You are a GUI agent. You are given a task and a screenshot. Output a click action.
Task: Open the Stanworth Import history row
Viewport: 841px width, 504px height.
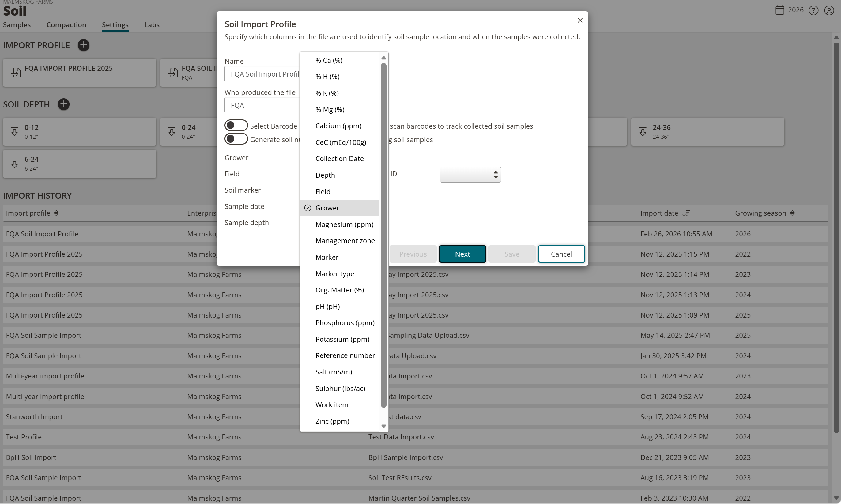coord(415,416)
